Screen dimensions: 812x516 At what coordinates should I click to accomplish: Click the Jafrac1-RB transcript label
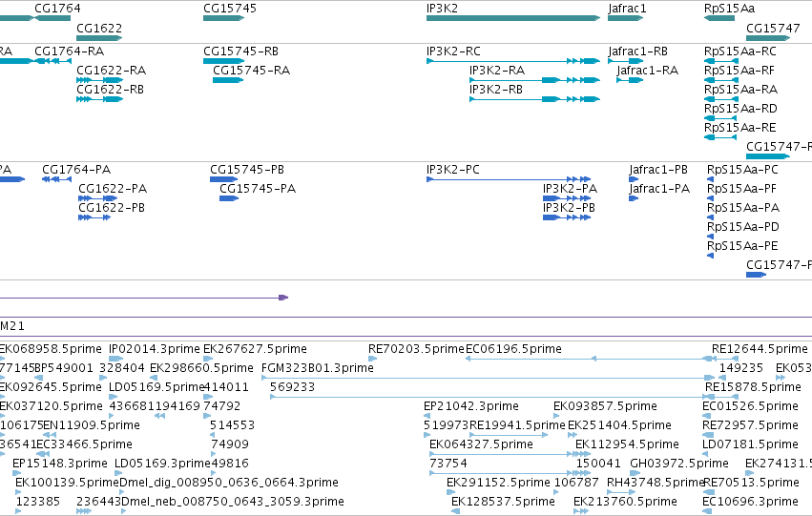point(638,52)
